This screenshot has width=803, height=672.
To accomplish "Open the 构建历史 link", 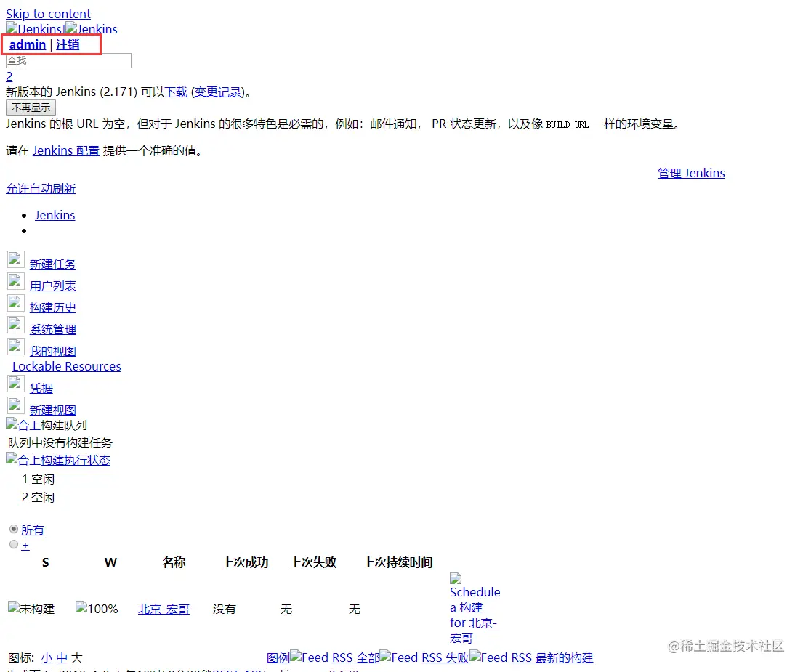I will point(53,307).
